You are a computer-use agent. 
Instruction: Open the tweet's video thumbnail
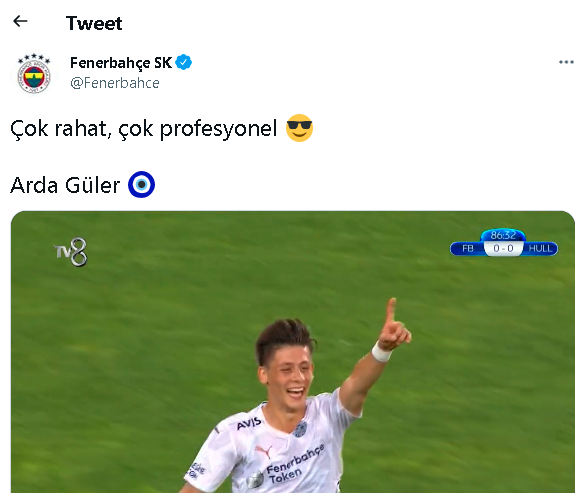pos(293,352)
